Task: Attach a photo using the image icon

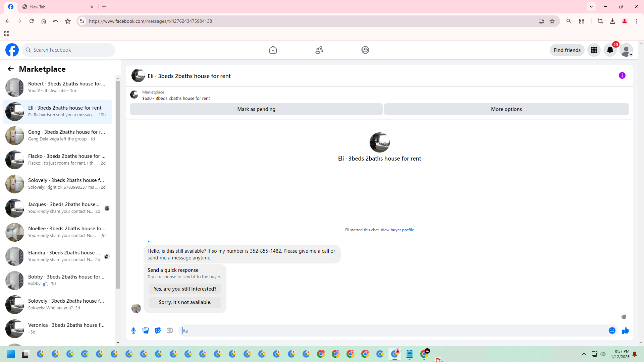Action: click(146, 330)
